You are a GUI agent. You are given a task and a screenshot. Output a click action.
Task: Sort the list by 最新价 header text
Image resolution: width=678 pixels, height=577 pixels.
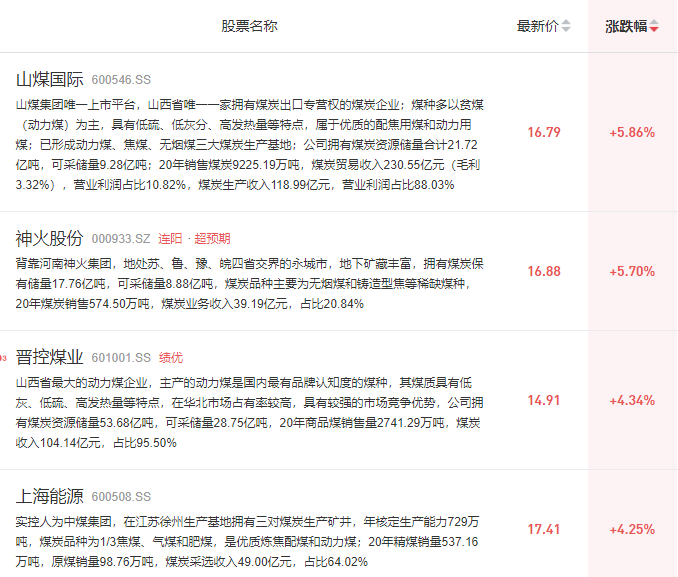[x=537, y=26]
